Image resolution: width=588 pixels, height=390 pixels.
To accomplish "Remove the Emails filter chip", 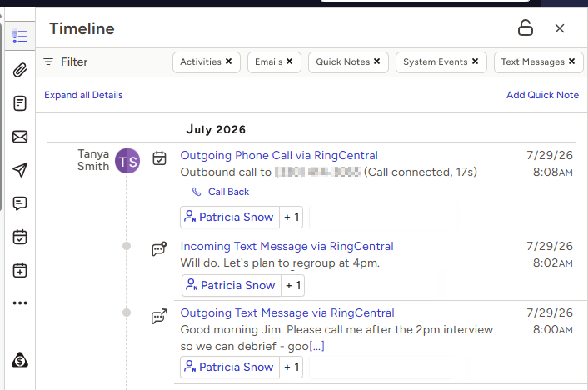I will 289,61.
